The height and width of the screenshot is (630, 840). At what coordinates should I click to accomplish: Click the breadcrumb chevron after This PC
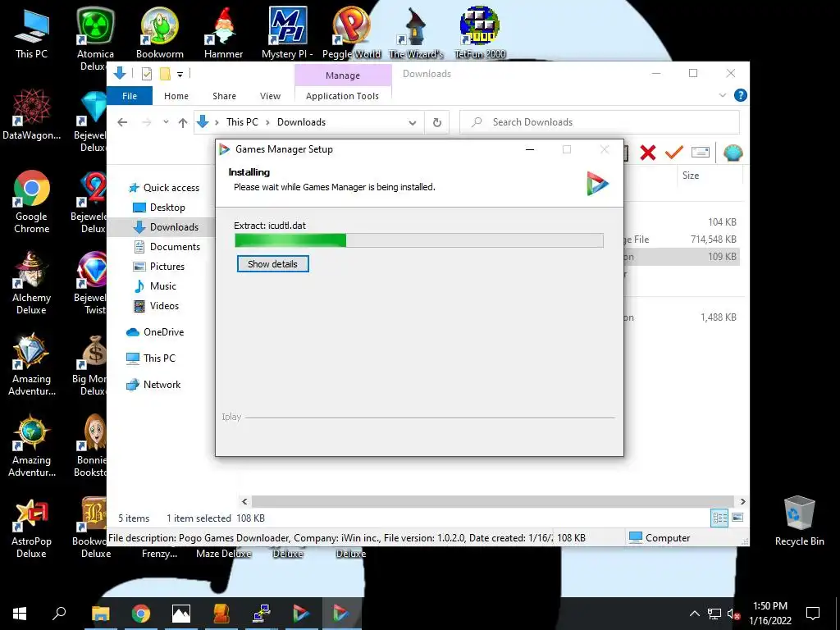pos(267,123)
